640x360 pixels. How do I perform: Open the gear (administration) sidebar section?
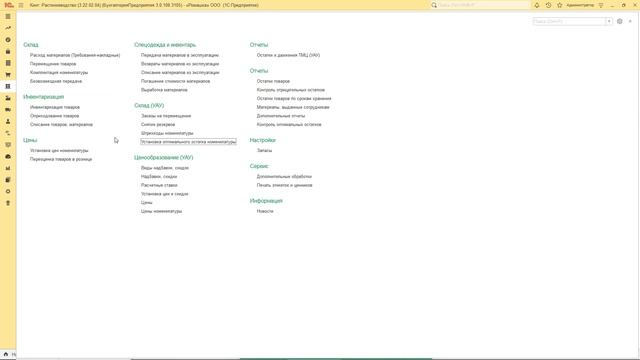pyautogui.click(x=8, y=191)
